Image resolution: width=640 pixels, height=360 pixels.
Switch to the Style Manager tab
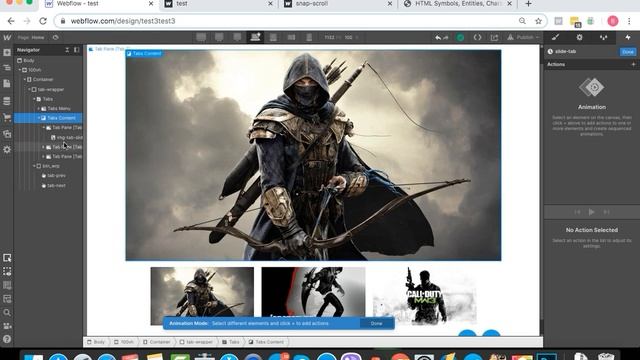tap(604, 38)
